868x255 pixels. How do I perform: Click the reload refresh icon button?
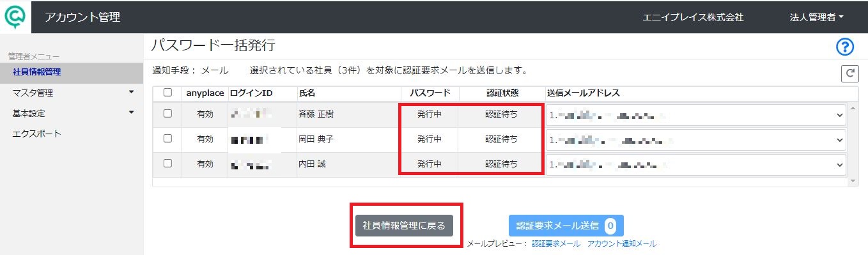coord(849,73)
